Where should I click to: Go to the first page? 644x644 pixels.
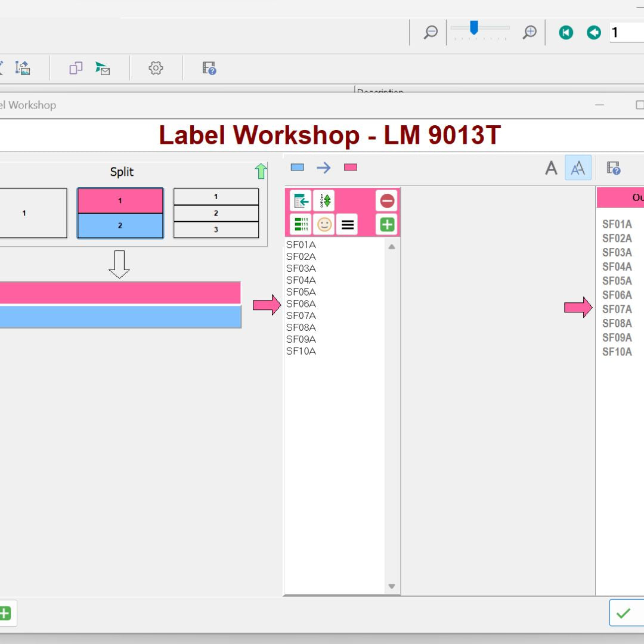[566, 32]
